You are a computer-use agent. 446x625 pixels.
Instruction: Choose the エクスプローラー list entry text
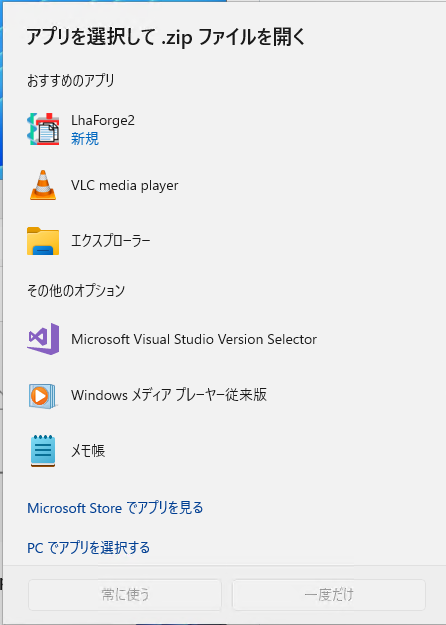click(x=111, y=241)
